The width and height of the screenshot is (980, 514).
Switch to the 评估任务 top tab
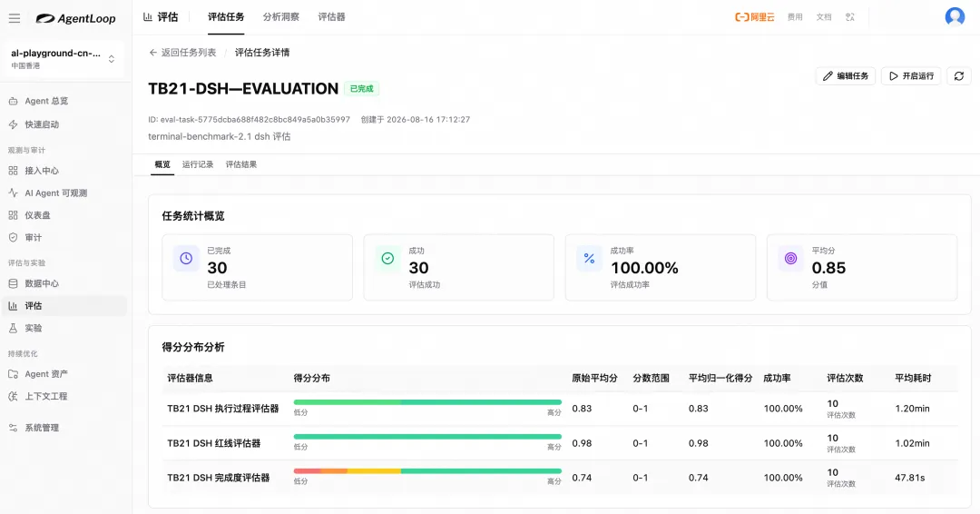(x=226, y=17)
